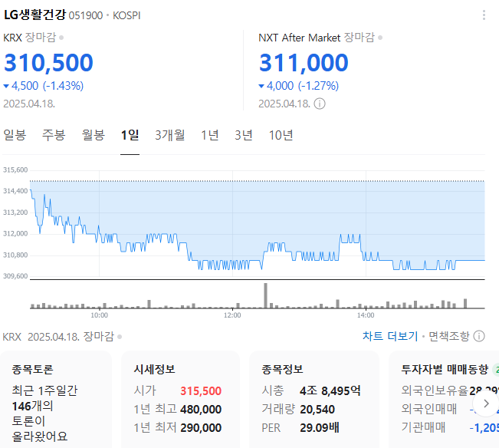499x448 pixels.
Task: Select the 1일 chart tab
Action: [130, 135]
